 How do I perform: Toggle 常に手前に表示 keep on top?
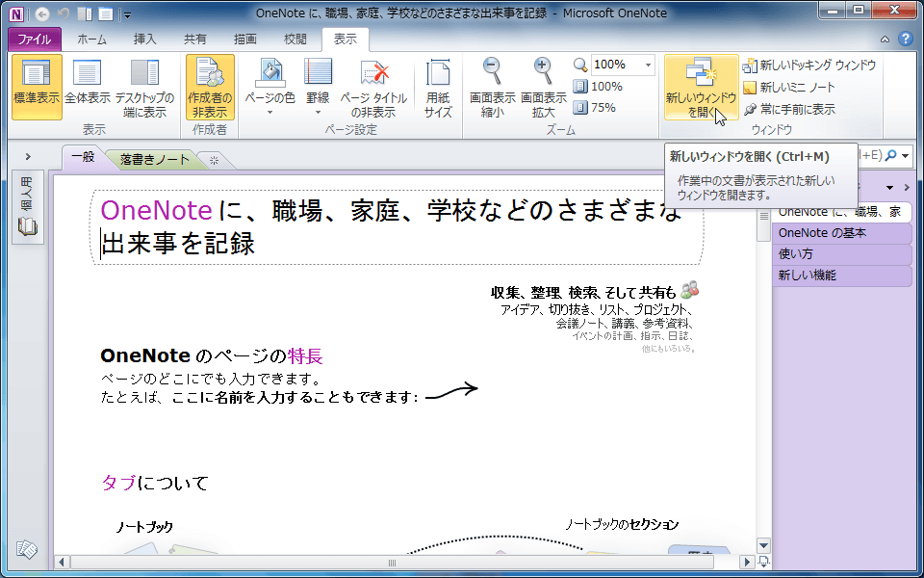789,109
